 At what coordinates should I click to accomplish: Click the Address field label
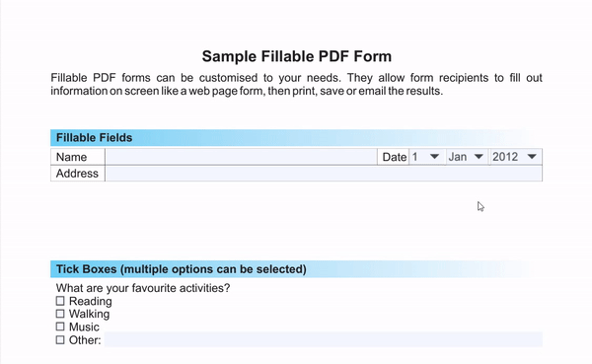77,174
